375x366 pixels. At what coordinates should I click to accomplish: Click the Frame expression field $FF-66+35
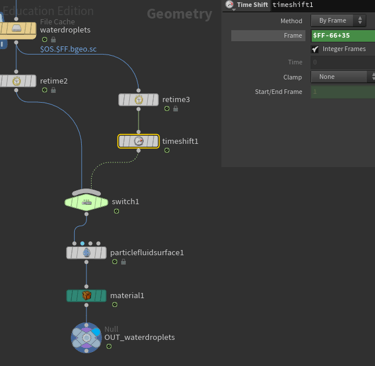pos(343,36)
